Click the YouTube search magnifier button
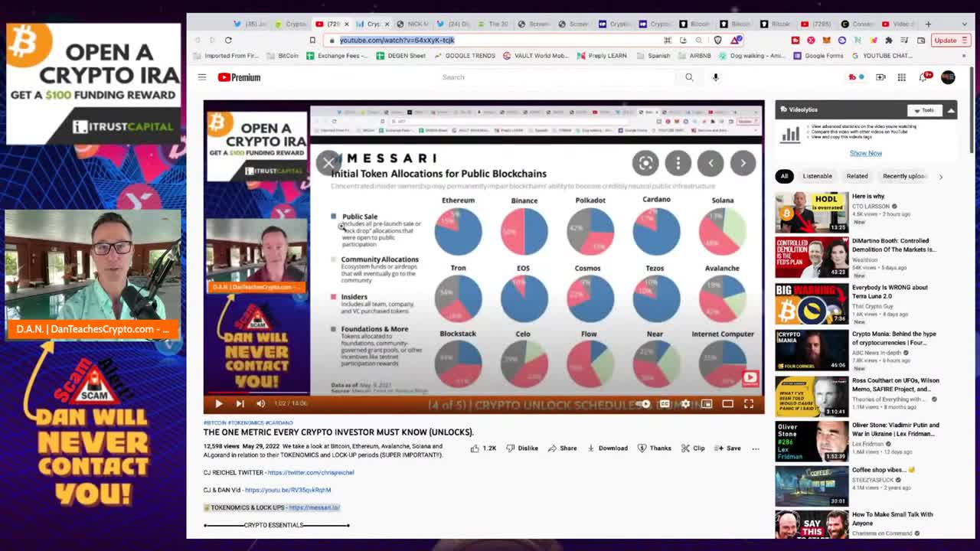This screenshot has width=980, height=551. [689, 77]
